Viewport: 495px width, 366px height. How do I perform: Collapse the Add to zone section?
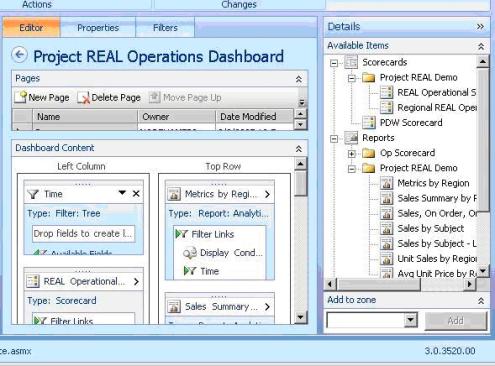click(x=481, y=301)
